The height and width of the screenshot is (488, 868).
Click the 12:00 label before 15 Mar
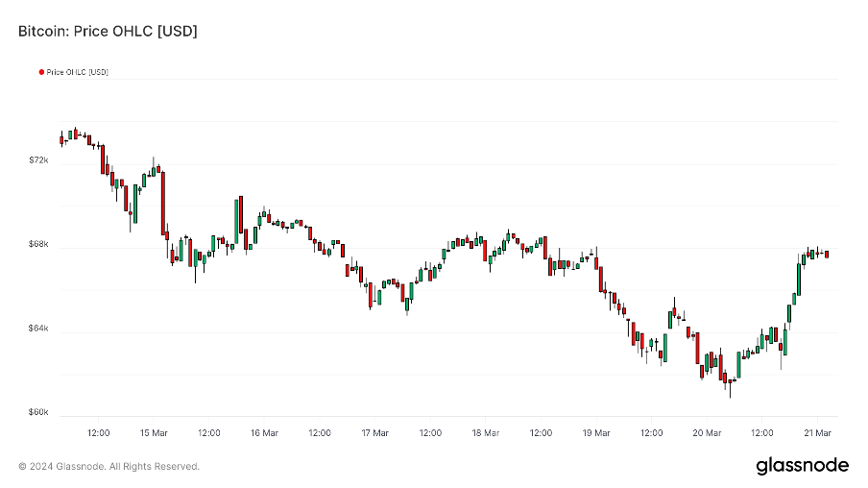click(x=98, y=432)
